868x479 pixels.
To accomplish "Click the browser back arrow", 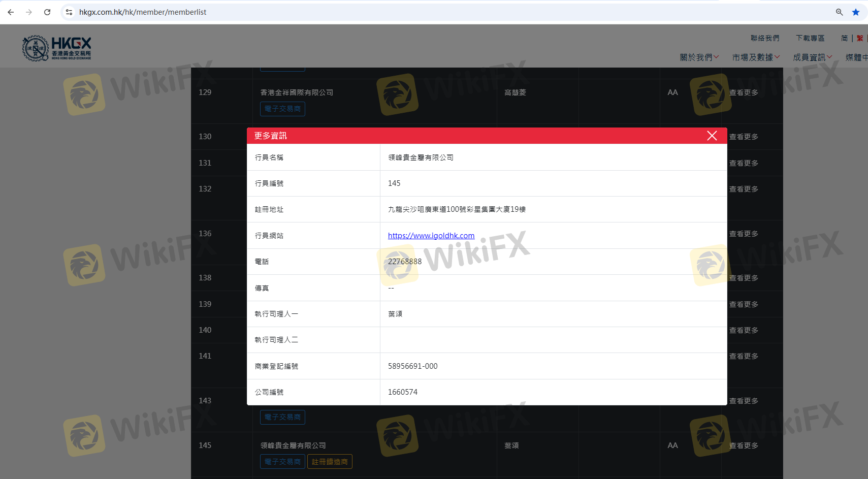I will point(11,12).
